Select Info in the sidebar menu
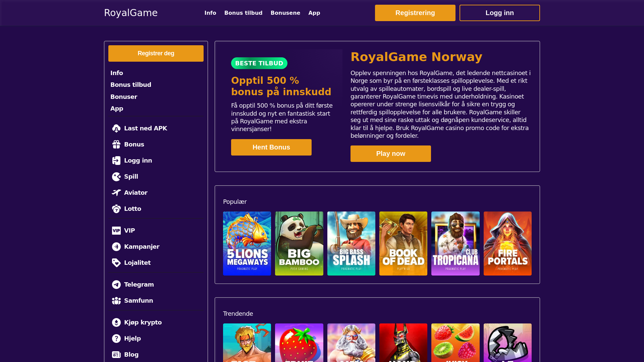The width and height of the screenshot is (644, 362). (117, 73)
